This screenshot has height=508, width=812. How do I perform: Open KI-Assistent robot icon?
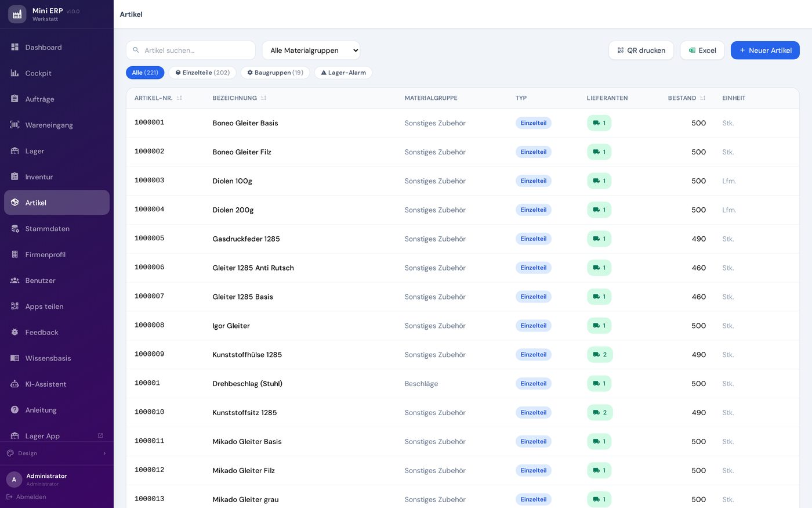pos(15,384)
